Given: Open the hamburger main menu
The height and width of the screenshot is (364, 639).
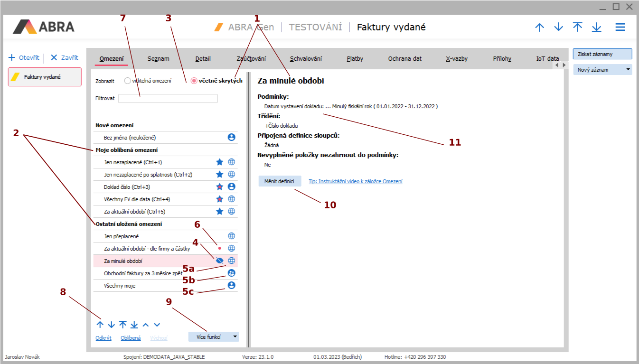Looking at the screenshot, I should (x=620, y=27).
